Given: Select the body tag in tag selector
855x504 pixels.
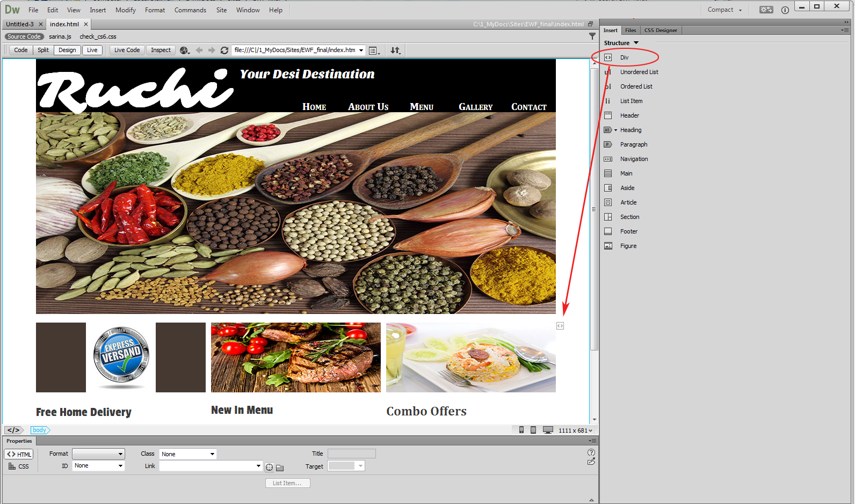Looking at the screenshot, I should [40, 430].
